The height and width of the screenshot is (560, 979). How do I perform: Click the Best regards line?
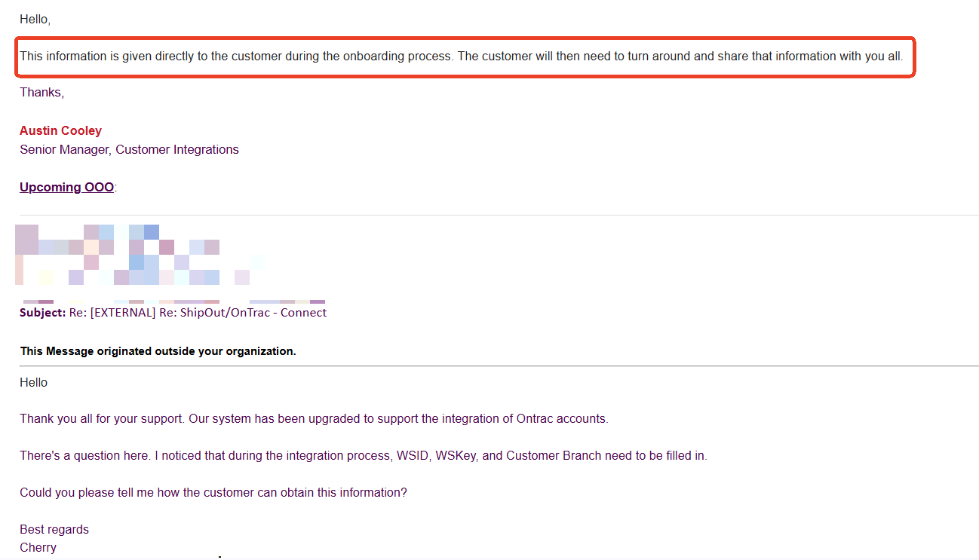(54, 530)
